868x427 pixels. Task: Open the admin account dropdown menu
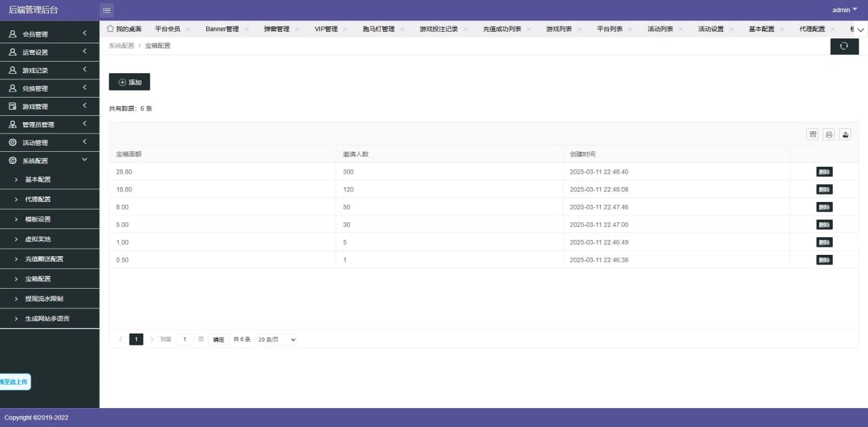(x=843, y=9)
